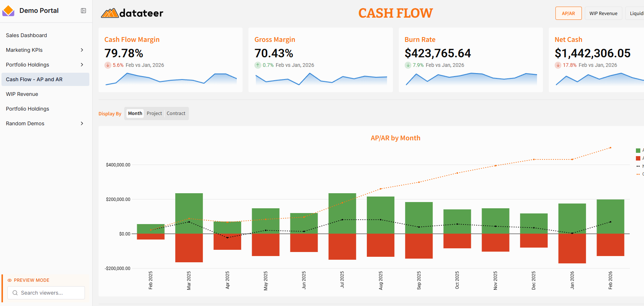
Task: Click the green legend swatch
Action: [638, 150]
